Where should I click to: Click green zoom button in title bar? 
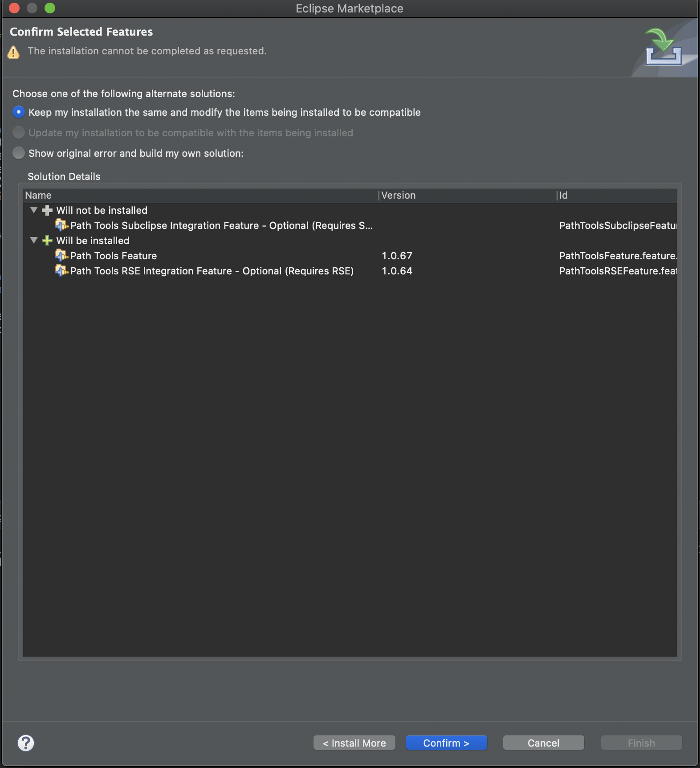(50, 8)
